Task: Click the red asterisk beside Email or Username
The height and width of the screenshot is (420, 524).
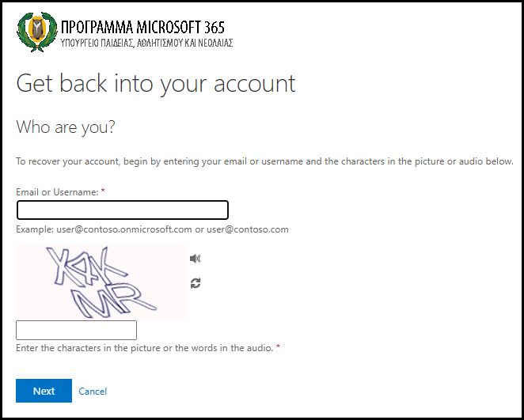Action: pos(103,192)
